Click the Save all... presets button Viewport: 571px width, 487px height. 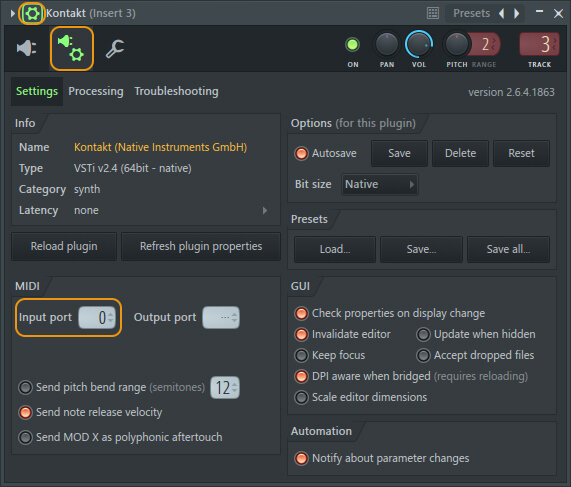tap(508, 250)
